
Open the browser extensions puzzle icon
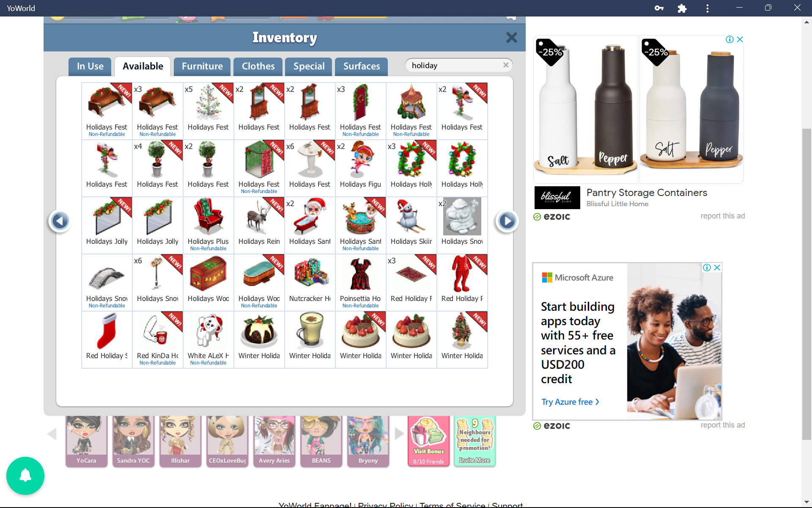682,8
